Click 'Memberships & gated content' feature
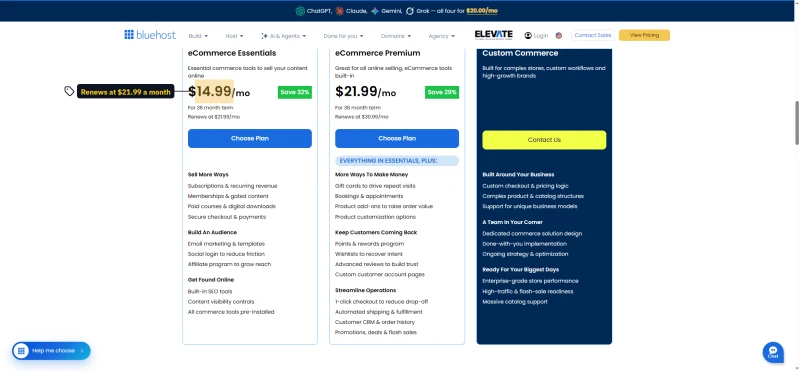Image resolution: width=800 pixels, height=372 pixels. coord(228,196)
